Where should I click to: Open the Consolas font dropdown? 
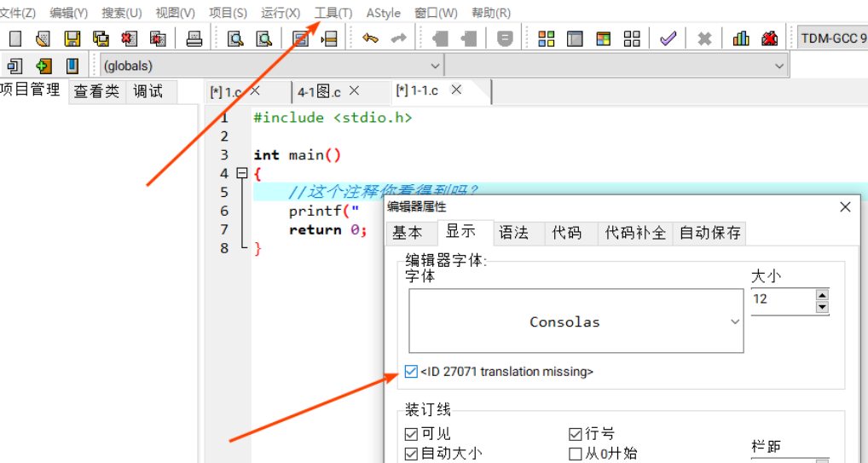pyautogui.click(x=576, y=321)
